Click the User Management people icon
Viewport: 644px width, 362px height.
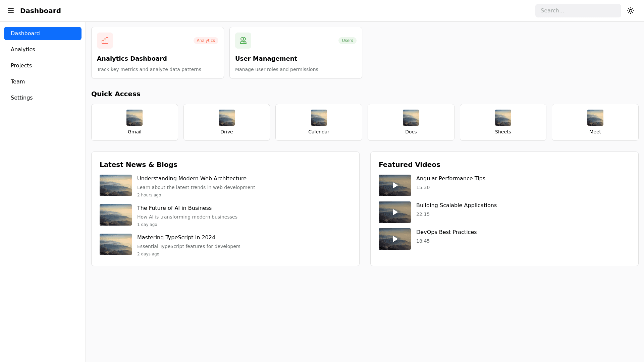pyautogui.click(x=243, y=41)
